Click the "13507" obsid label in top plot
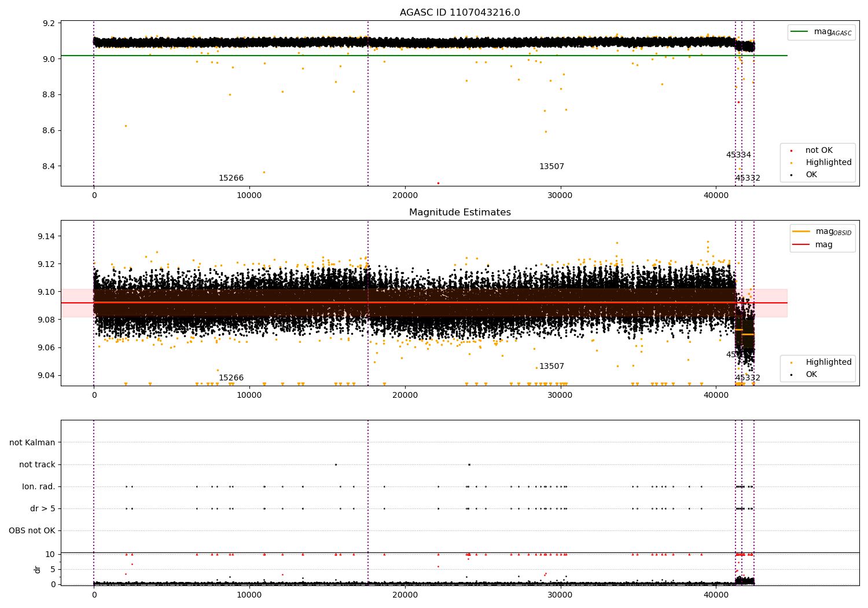The height and width of the screenshot is (608, 868). (x=551, y=167)
